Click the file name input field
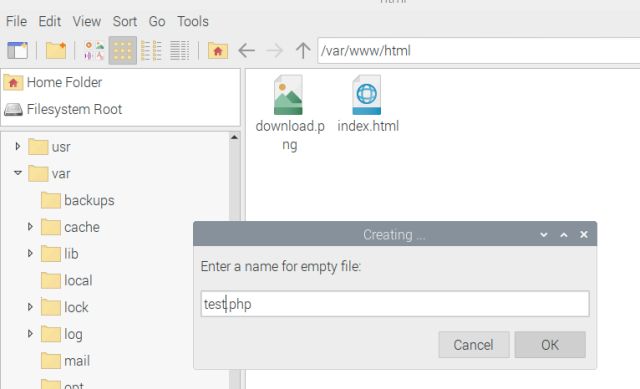 [395, 304]
